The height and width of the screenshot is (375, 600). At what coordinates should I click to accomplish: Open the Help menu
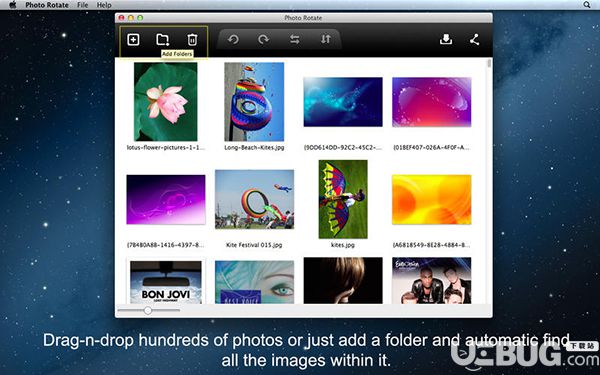[x=104, y=5]
